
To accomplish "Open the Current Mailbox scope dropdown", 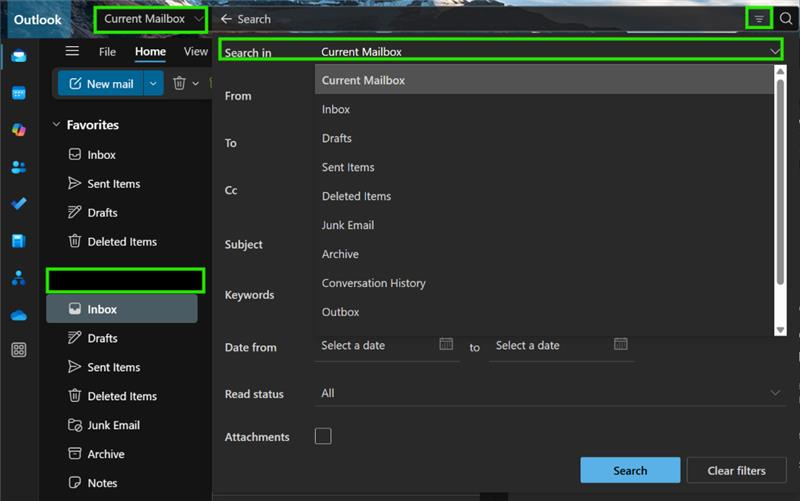I will [x=151, y=19].
